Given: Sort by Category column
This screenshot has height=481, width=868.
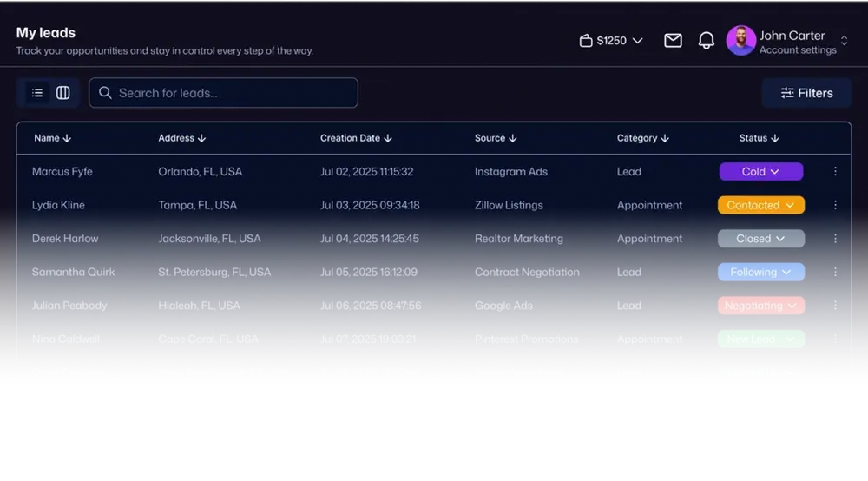Looking at the screenshot, I should (x=643, y=138).
